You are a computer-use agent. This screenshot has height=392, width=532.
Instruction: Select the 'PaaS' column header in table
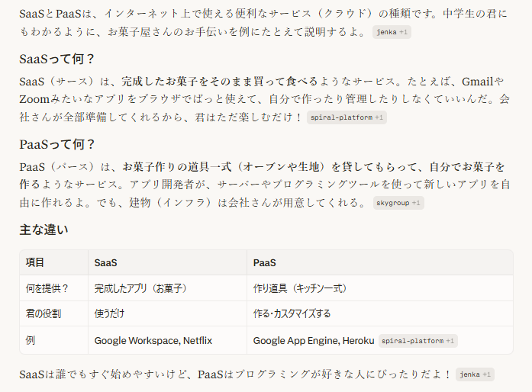[x=379, y=262]
